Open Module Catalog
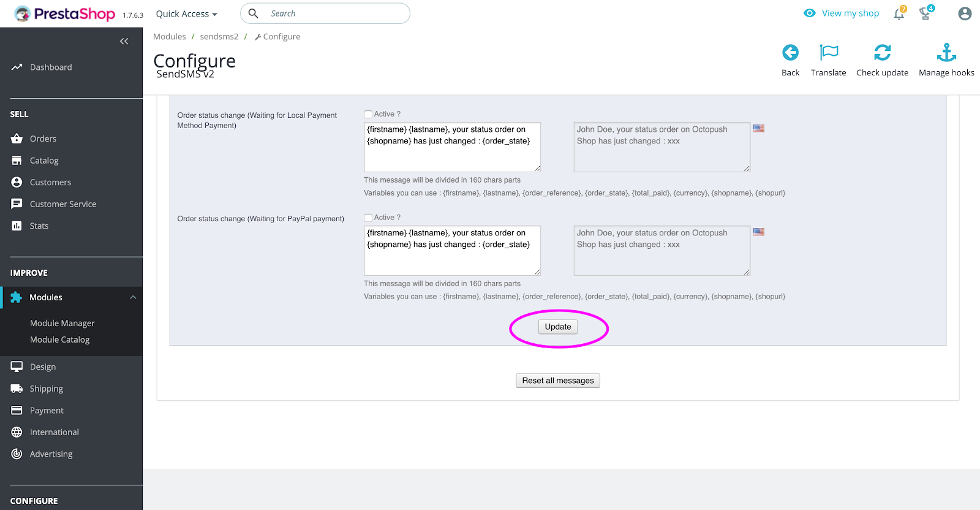Viewport: 980px width, 510px height. pos(60,340)
